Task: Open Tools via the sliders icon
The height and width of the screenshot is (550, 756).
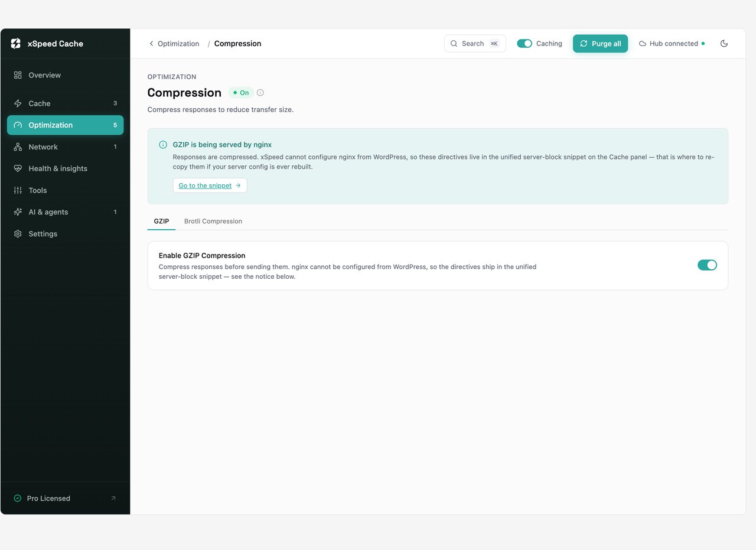Action: point(18,190)
